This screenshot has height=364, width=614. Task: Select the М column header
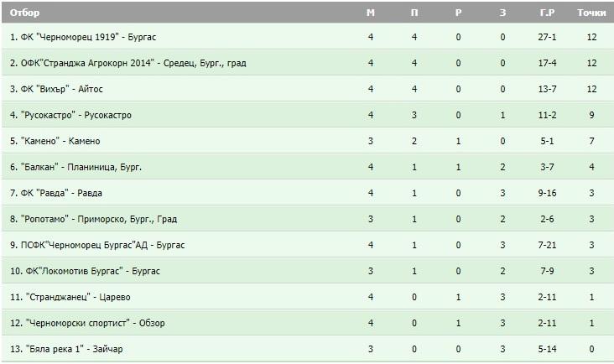pyautogui.click(x=371, y=13)
